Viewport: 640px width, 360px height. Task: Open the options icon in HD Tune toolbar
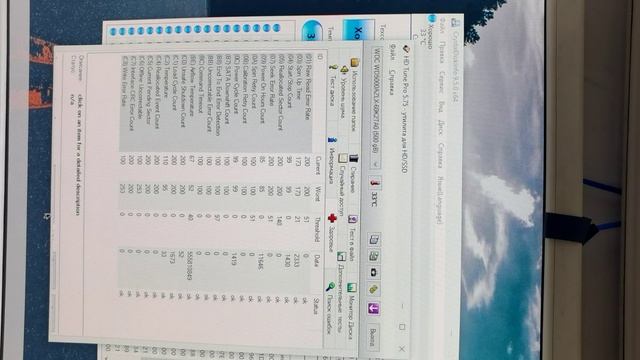pos(373,290)
